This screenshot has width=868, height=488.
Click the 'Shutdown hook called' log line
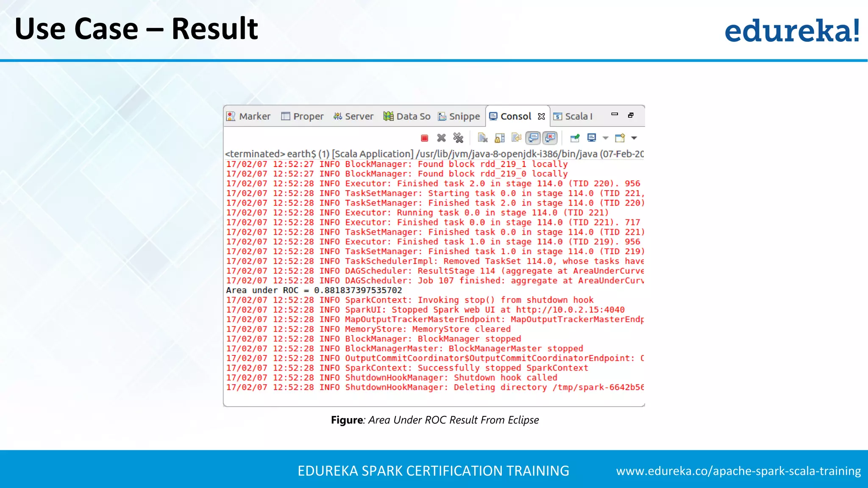[392, 378]
